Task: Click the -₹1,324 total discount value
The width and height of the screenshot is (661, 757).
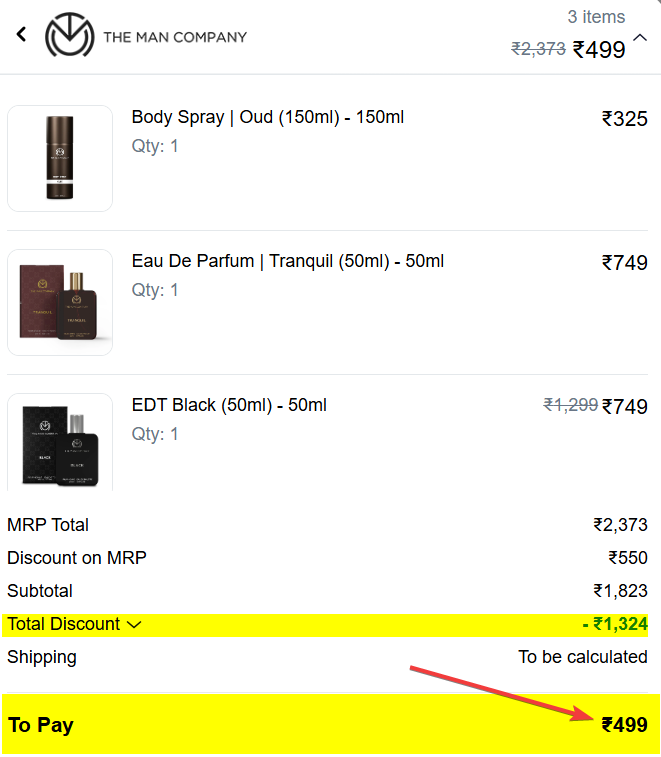Action: point(614,625)
